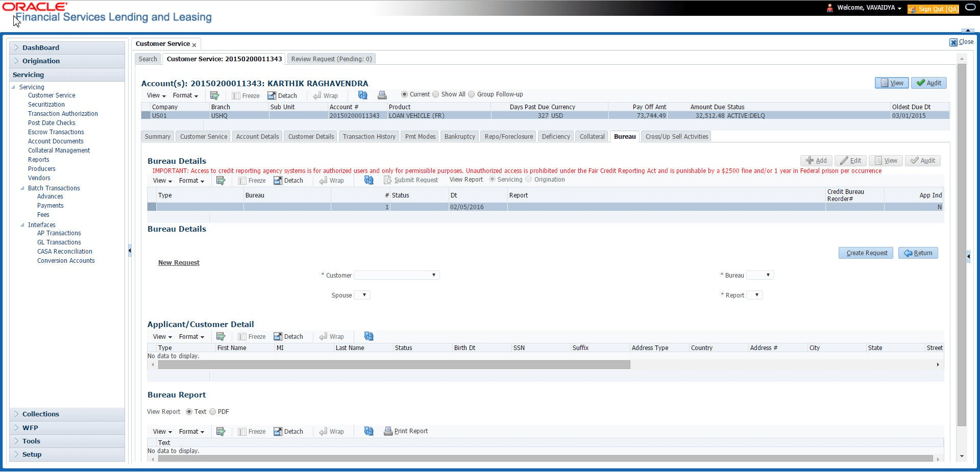Detach the account table
Viewport: 980px width, 472px height.
pos(282,95)
